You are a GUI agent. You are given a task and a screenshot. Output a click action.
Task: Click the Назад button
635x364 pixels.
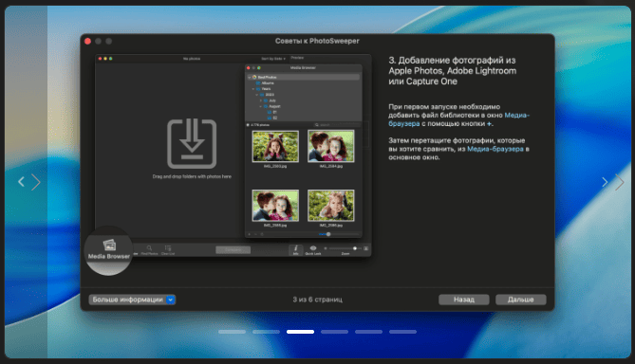point(464,300)
